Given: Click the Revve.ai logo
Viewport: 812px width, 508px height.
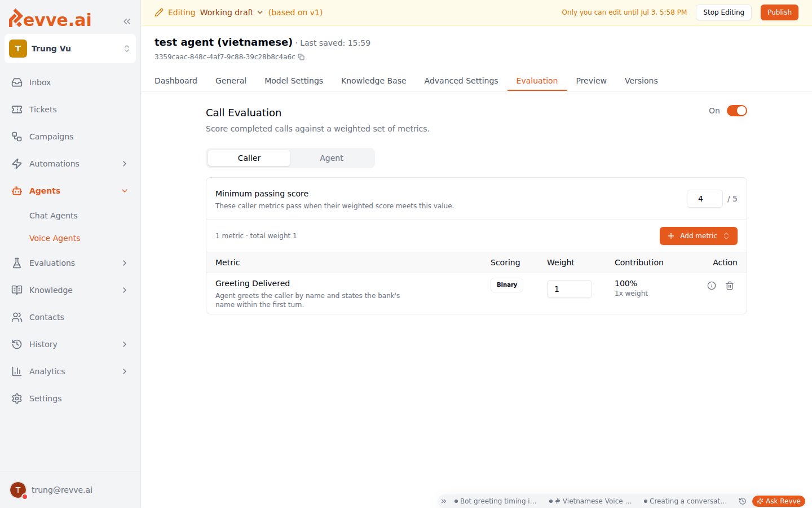Looking at the screenshot, I should [x=50, y=19].
